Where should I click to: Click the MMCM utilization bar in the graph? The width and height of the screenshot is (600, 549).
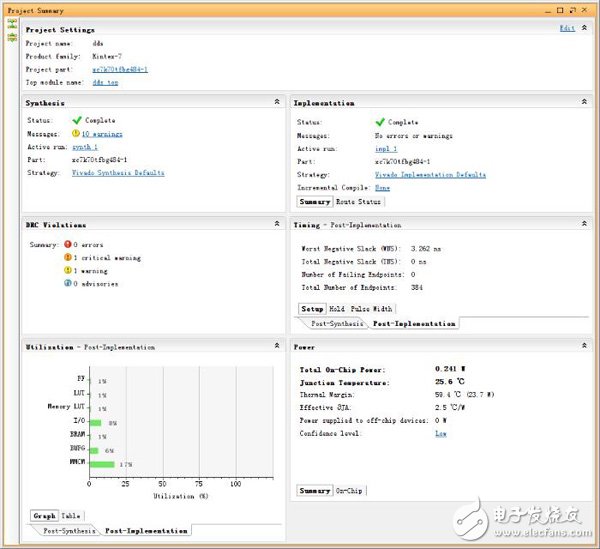point(102,464)
